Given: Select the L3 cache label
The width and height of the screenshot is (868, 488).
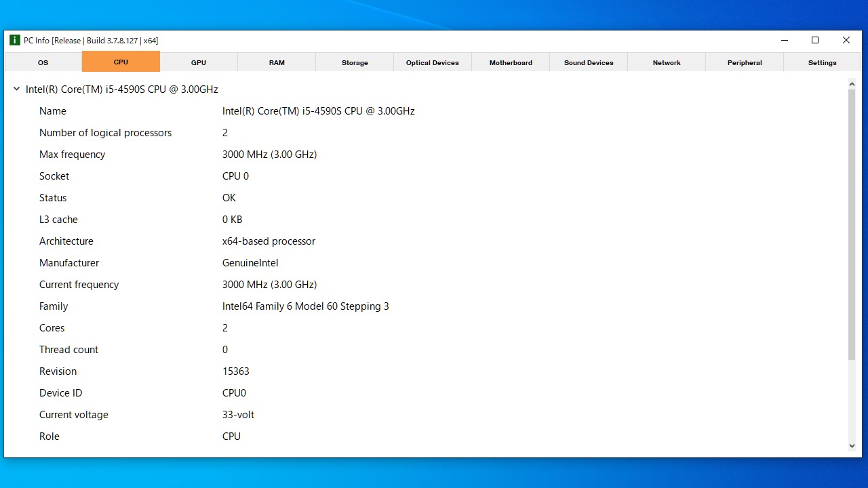Looking at the screenshot, I should coord(58,220).
